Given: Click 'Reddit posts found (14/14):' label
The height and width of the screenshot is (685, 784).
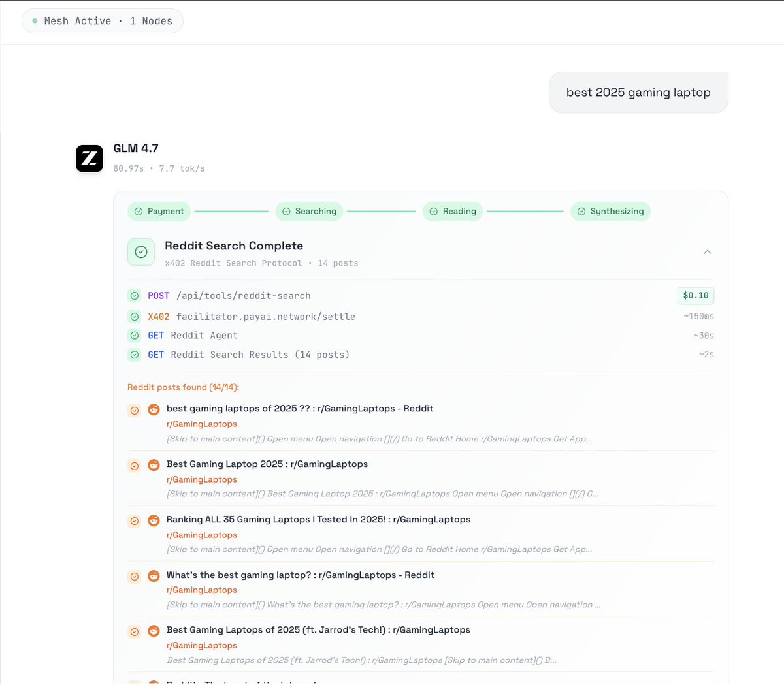Looking at the screenshot, I should click(184, 387).
